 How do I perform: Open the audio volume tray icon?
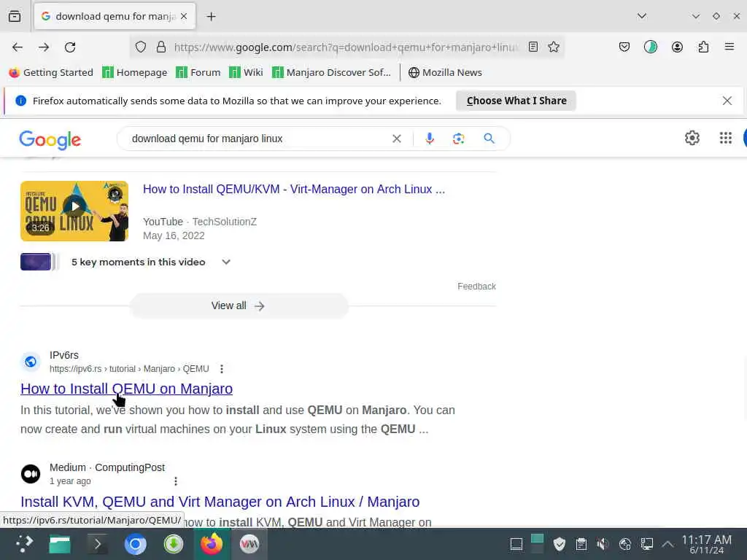[603, 544]
